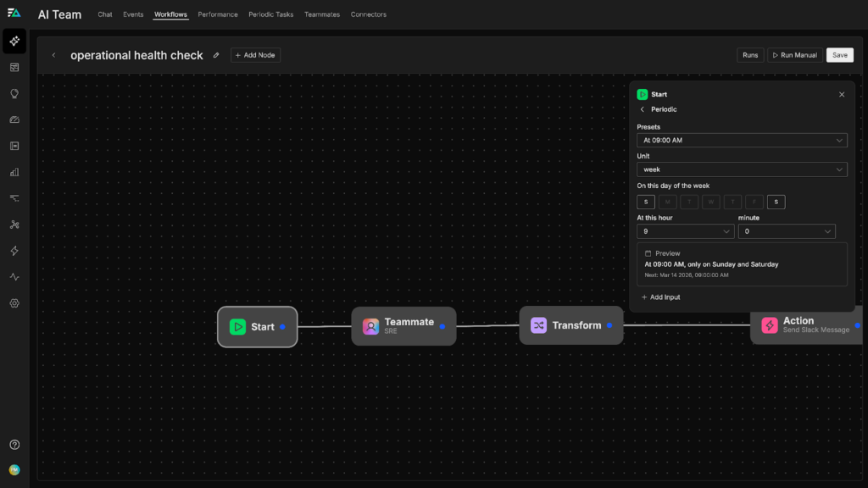Deselect Saturday in day of week selector

tap(776, 202)
